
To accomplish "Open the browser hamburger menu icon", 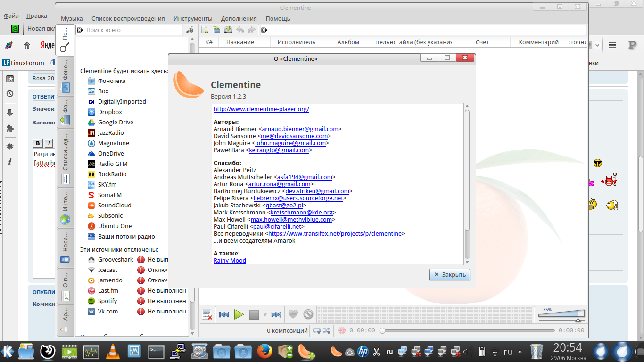I will [612, 45].
